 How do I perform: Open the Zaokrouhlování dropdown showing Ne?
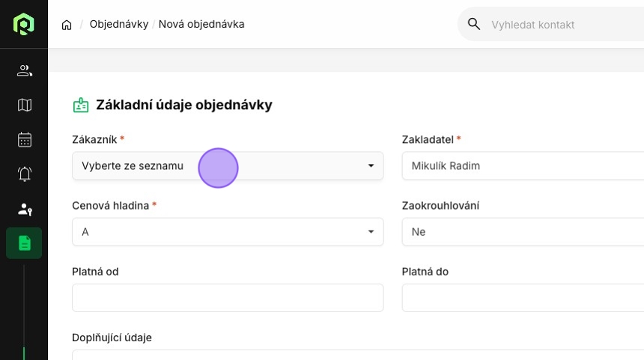(x=523, y=232)
